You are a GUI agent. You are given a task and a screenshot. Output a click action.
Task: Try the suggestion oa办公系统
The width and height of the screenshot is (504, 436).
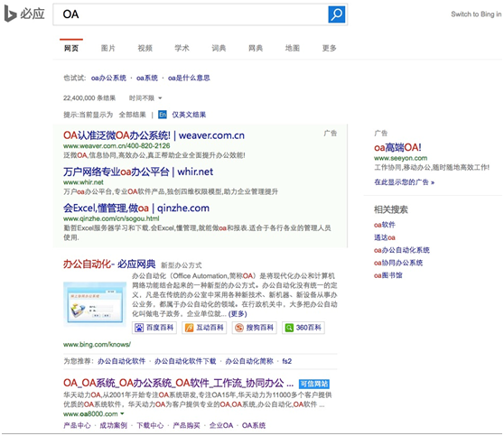pos(108,78)
